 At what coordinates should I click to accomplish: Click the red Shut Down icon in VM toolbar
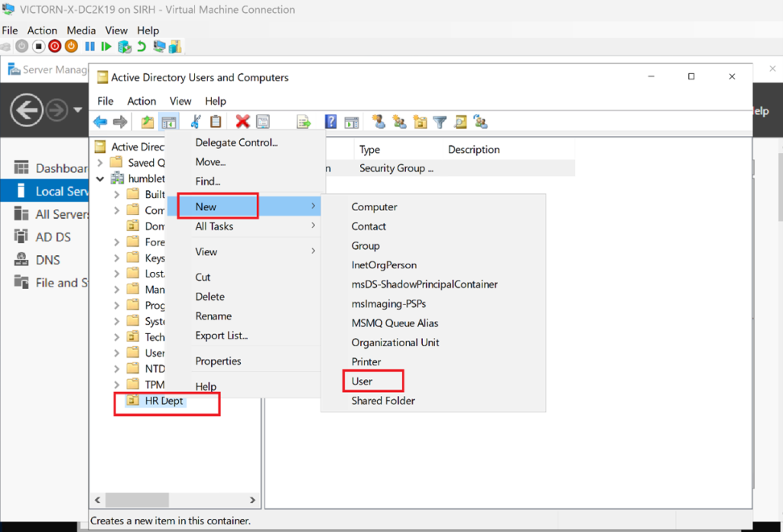[55, 47]
